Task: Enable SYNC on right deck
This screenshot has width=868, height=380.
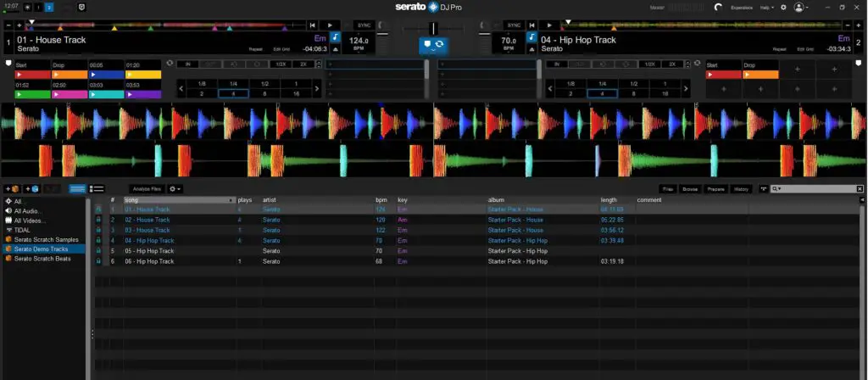Action: [x=515, y=25]
